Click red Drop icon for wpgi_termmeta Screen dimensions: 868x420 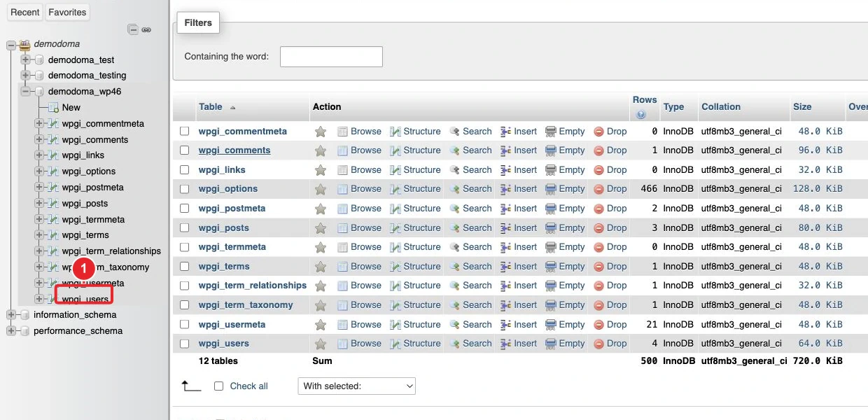coord(598,247)
